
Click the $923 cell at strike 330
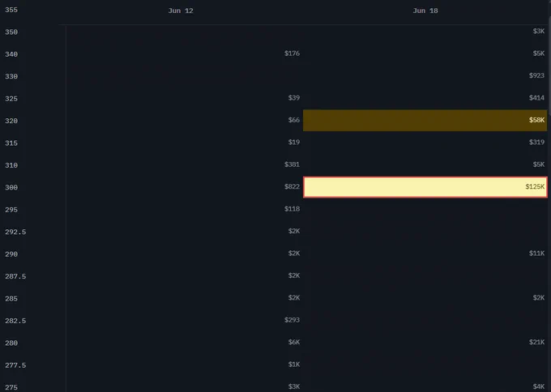pos(536,75)
